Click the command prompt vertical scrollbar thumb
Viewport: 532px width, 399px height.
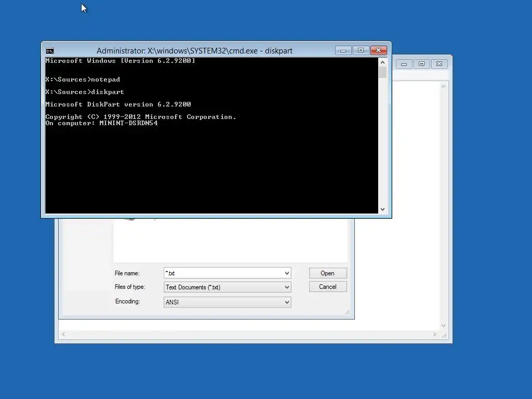382,72
